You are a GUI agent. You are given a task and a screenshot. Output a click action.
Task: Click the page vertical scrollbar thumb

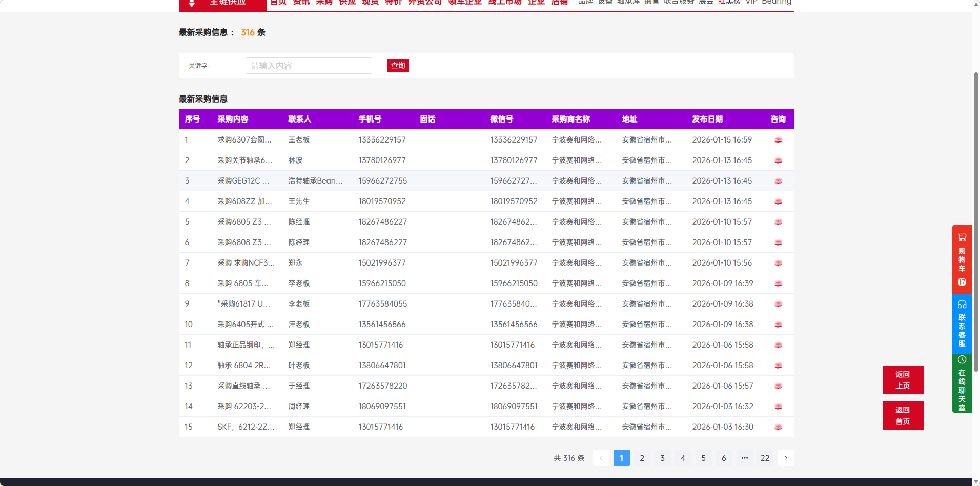coord(976,220)
